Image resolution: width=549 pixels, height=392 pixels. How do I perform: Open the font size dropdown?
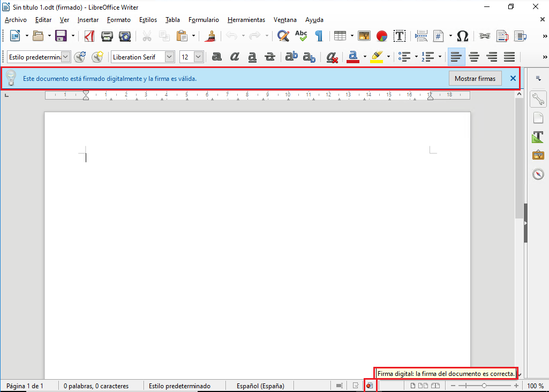[x=198, y=57]
